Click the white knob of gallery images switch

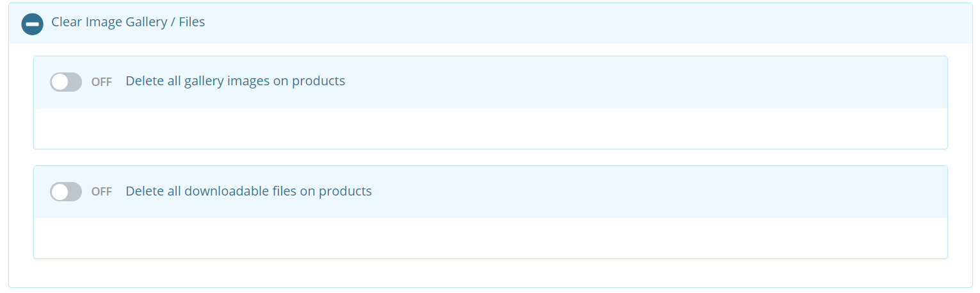point(60,82)
